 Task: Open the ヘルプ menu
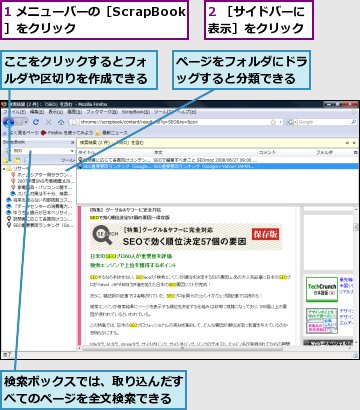click(x=186, y=112)
